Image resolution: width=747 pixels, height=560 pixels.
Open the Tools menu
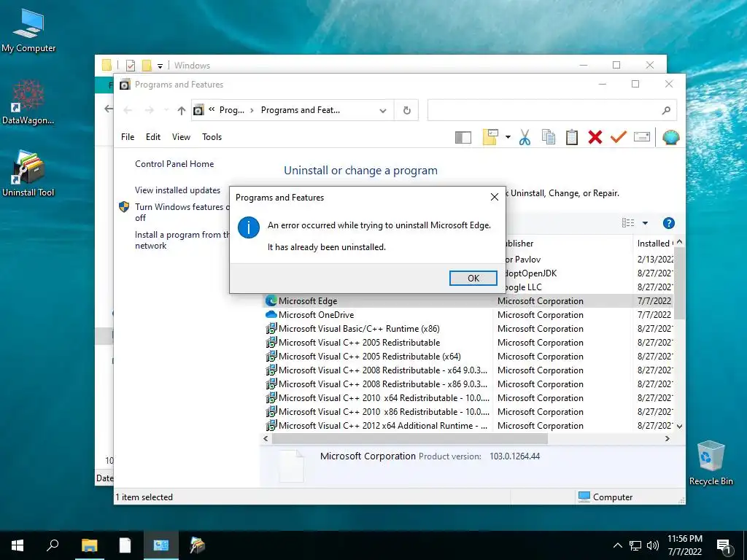click(212, 137)
